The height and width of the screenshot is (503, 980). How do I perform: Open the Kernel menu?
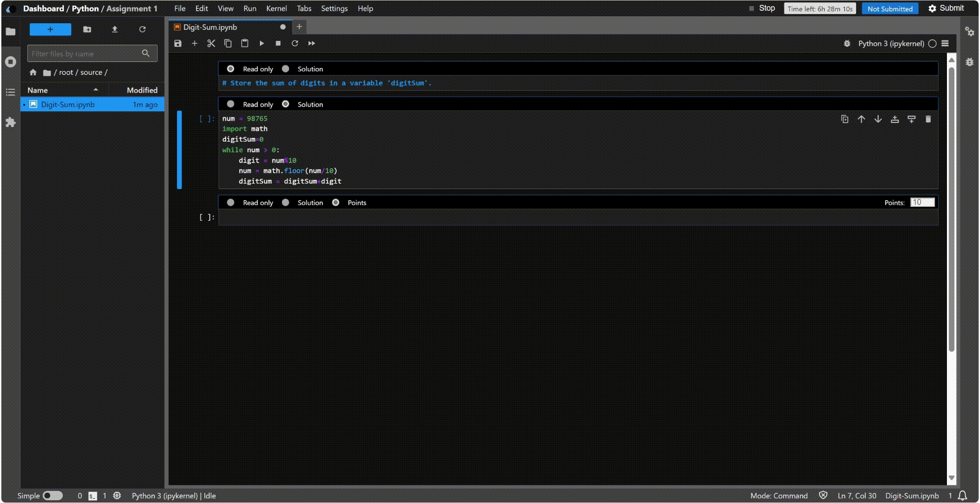coord(276,8)
